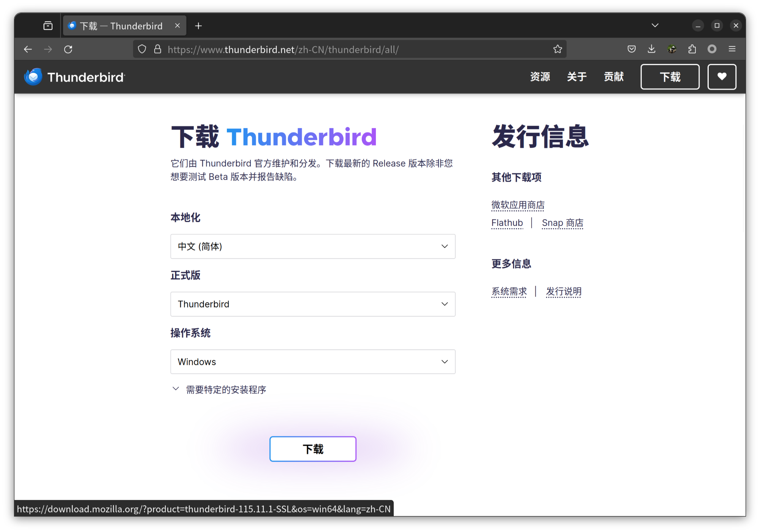Open the extensions puzzle icon
This screenshot has width=760, height=532.
[692, 49]
